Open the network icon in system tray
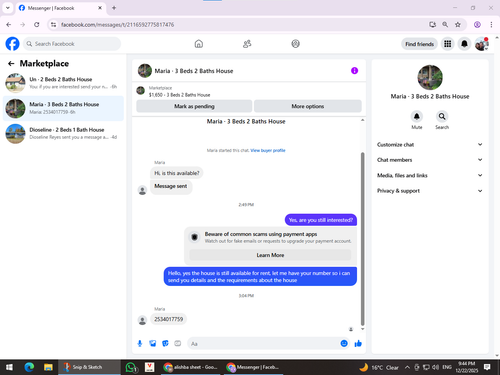The width and height of the screenshot is (500, 375). click(x=426, y=367)
